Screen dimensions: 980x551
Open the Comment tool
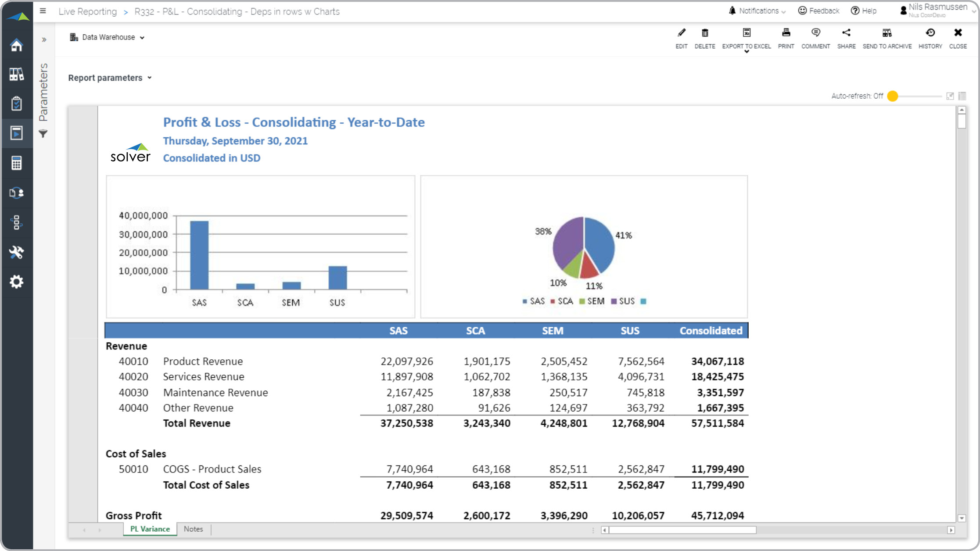point(815,33)
